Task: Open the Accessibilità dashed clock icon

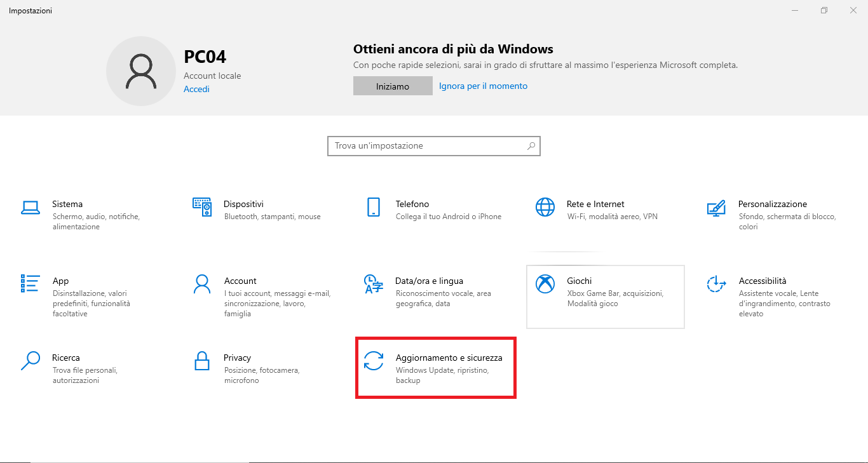Action: 716,284
